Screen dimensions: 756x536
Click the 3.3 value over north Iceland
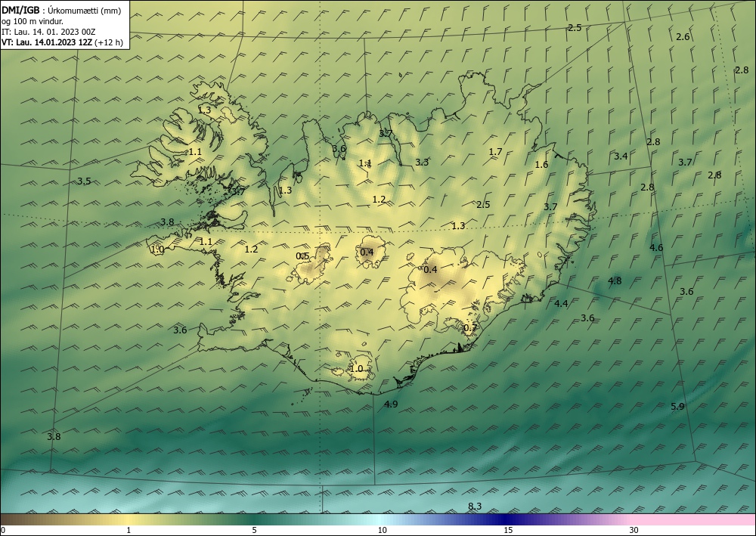click(x=422, y=163)
